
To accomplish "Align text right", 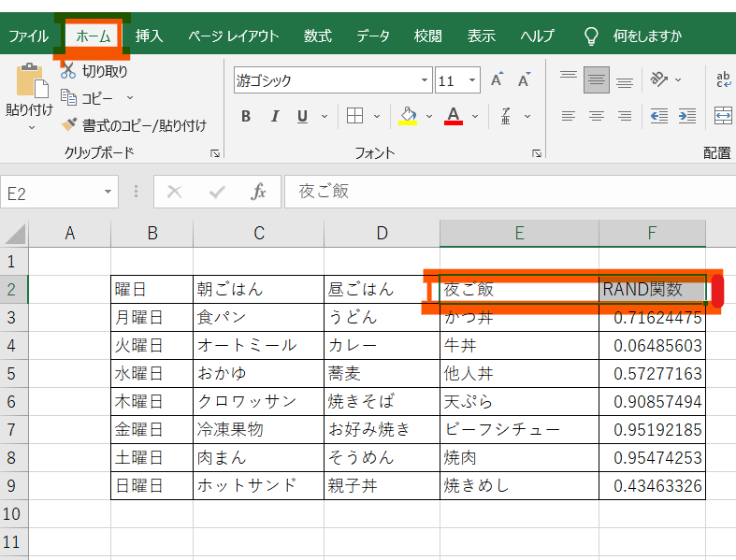I will click(x=625, y=116).
